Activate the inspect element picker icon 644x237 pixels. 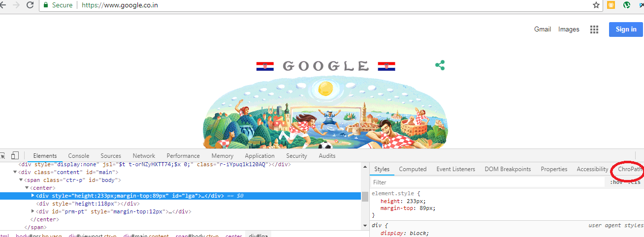2,155
